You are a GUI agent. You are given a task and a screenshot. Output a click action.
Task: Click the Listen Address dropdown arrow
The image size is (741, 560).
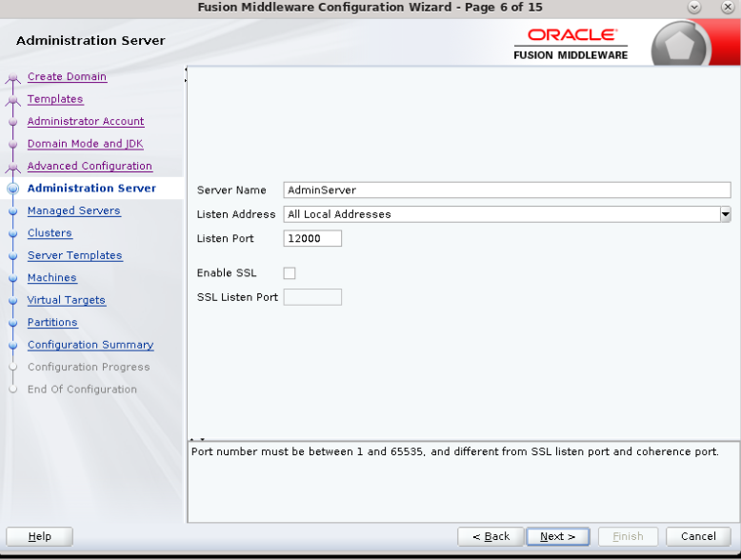coord(726,214)
